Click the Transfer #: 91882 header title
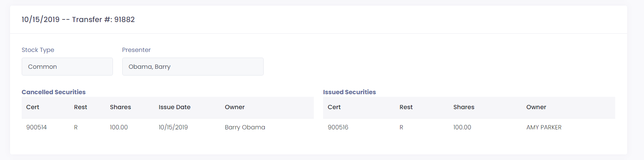 (78, 19)
